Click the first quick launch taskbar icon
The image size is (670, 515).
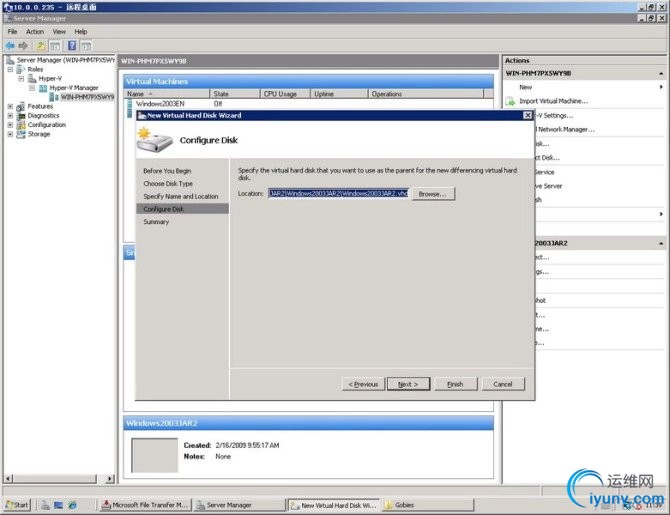(x=45, y=505)
